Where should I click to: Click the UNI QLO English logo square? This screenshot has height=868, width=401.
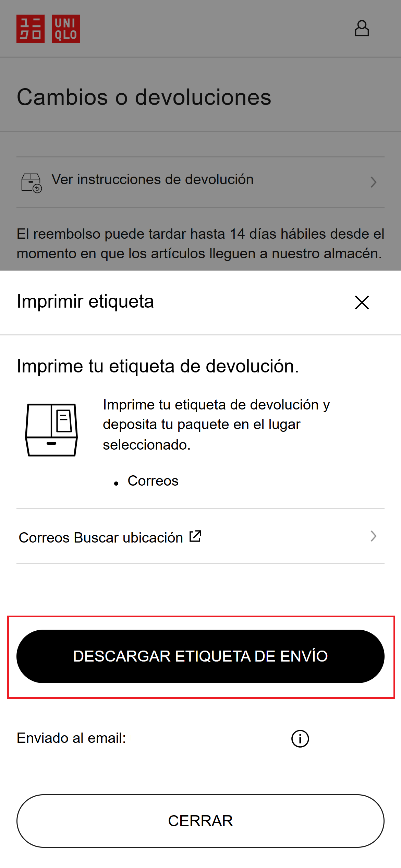tap(66, 29)
